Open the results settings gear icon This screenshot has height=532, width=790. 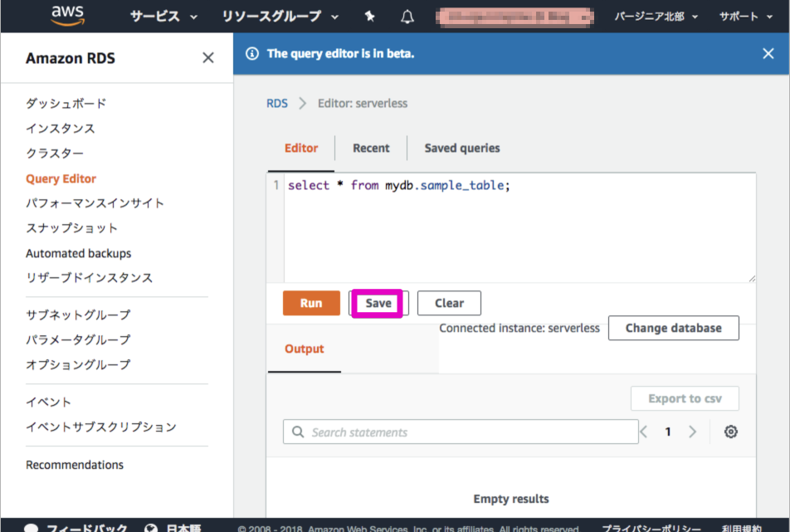[x=730, y=432]
